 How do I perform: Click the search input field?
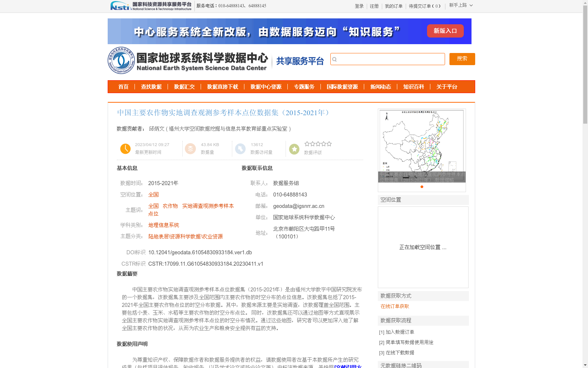388,59
